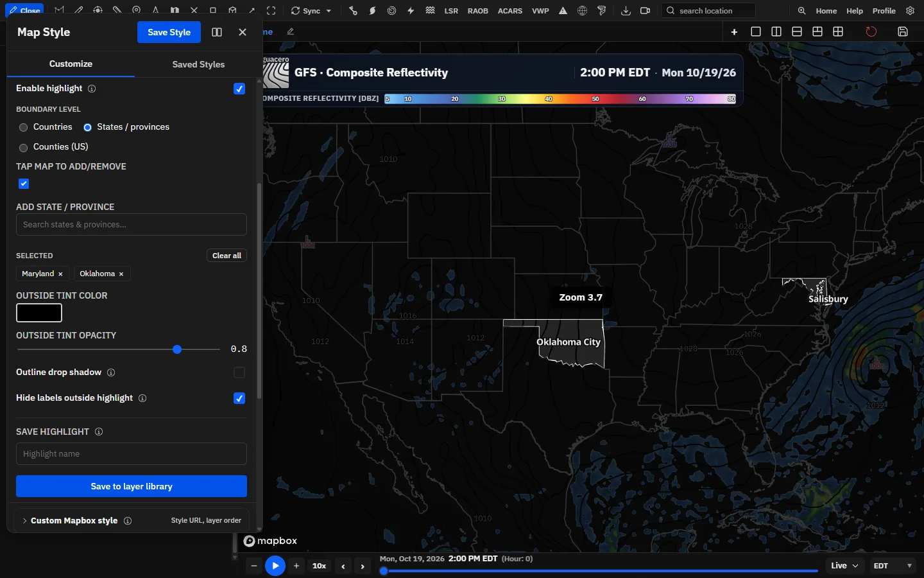Click the Clear all button
The width and height of the screenshot is (924, 578).
coord(227,256)
